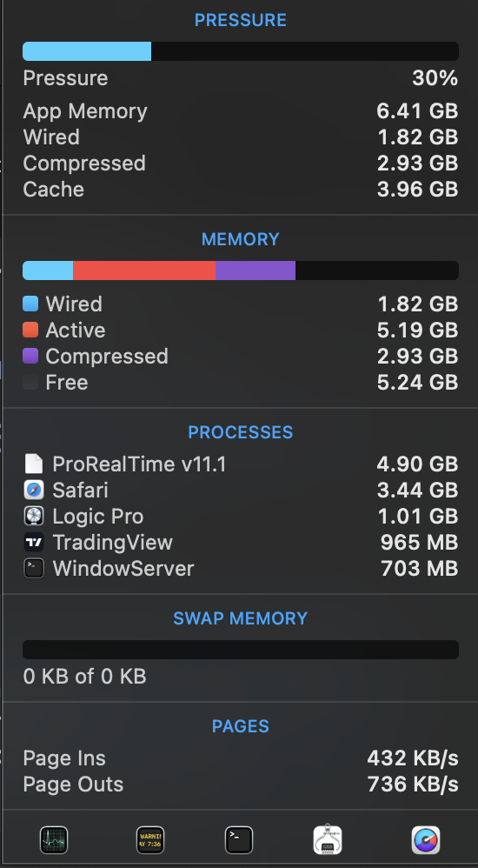Click the memory pressure bar

coord(241,51)
